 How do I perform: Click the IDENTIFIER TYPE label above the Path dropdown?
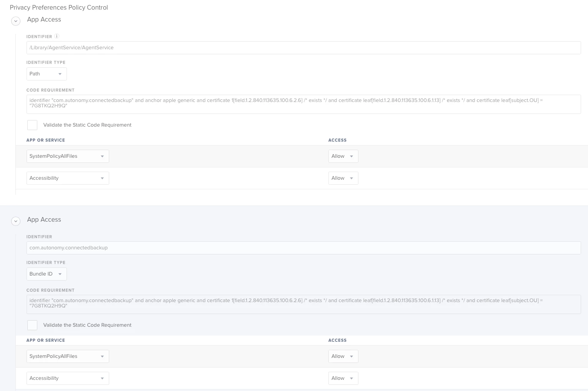[46, 62]
